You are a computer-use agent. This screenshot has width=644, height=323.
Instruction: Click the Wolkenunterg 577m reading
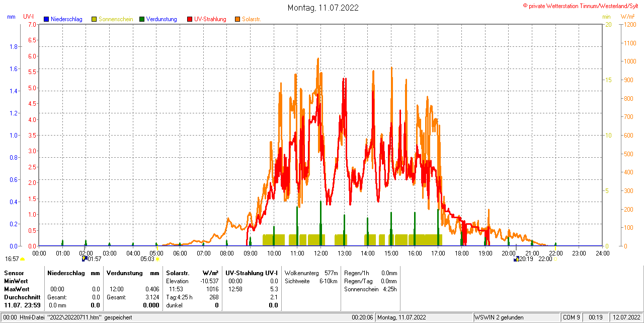click(x=311, y=273)
